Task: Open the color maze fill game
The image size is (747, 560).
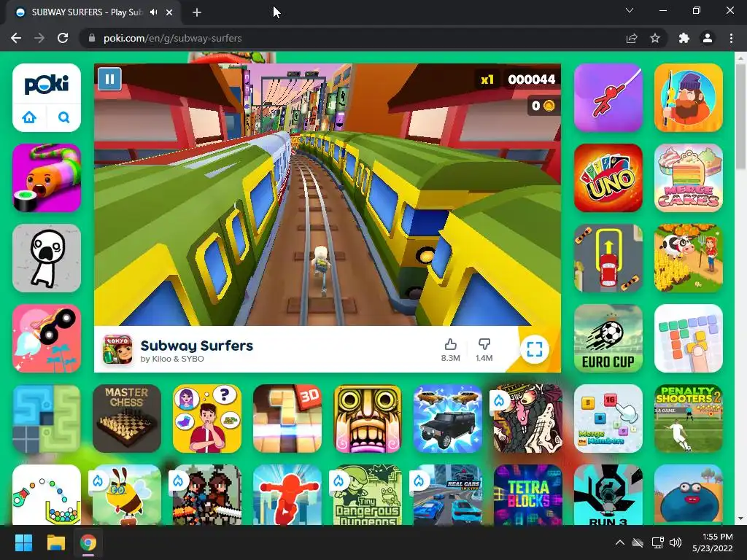Action: click(x=47, y=418)
